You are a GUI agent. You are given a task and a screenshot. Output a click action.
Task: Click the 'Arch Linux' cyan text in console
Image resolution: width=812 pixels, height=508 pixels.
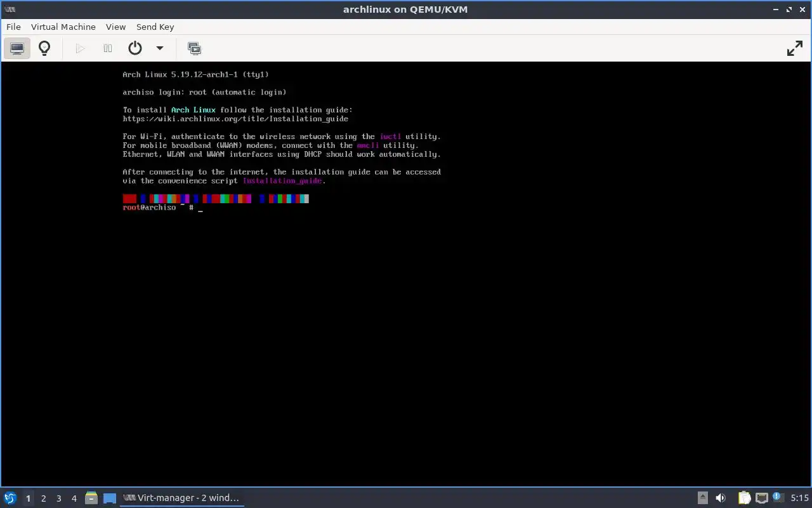pos(193,110)
